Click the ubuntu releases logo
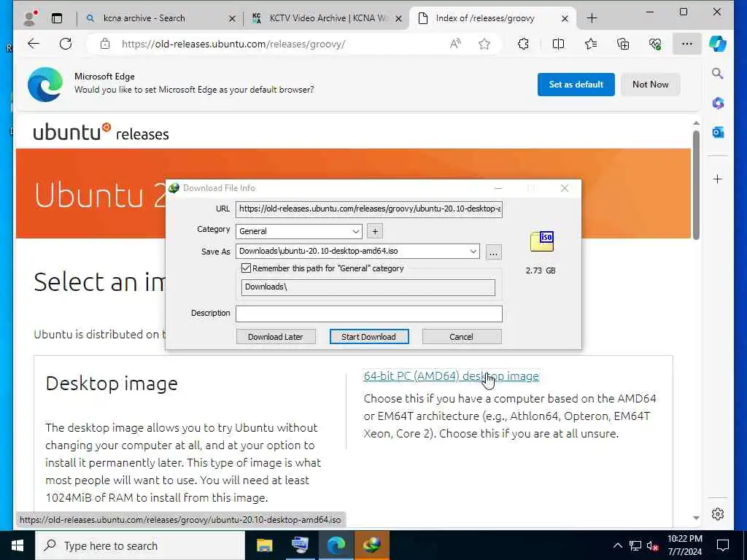The width and height of the screenshot is (747, 560). [101, 132]
